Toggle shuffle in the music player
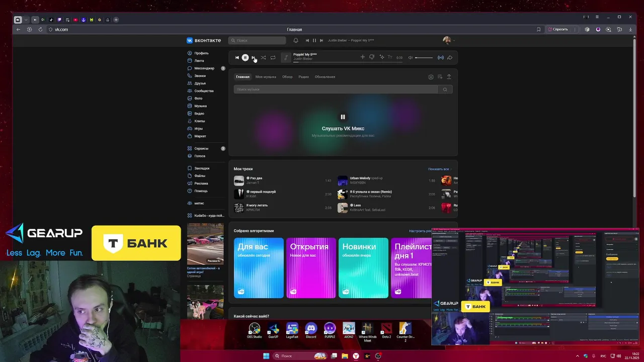 pos(263,57)
